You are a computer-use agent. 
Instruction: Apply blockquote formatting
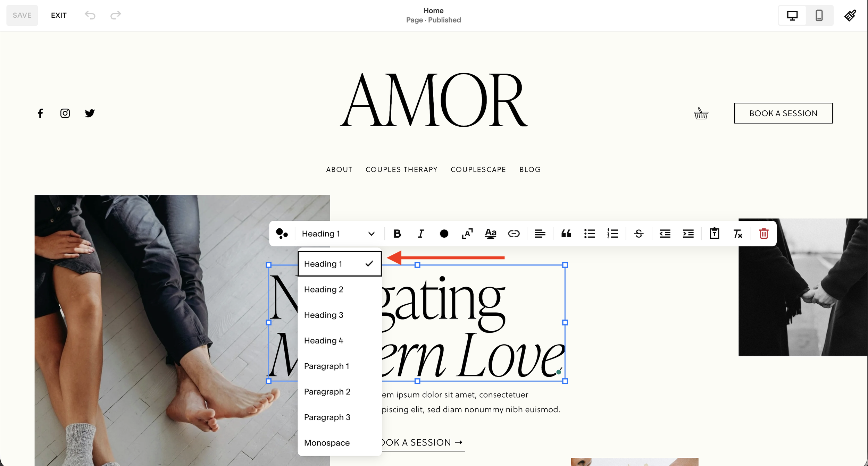pos(566,234)
